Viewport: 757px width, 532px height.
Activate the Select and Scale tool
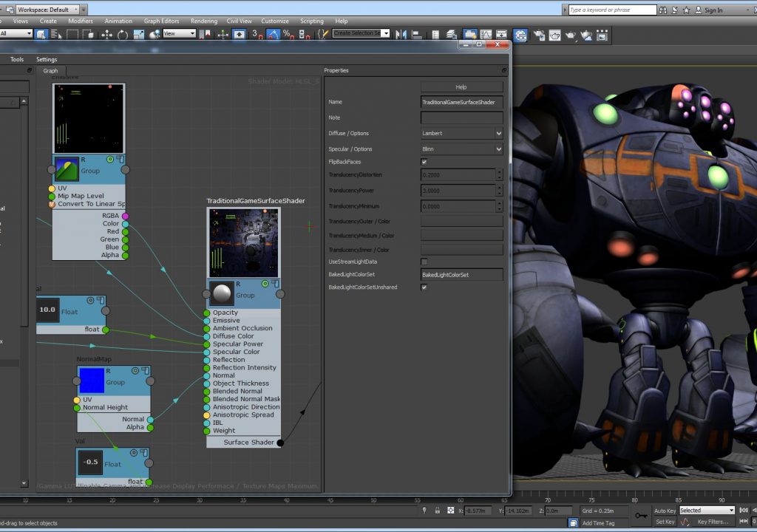(138, 34)
